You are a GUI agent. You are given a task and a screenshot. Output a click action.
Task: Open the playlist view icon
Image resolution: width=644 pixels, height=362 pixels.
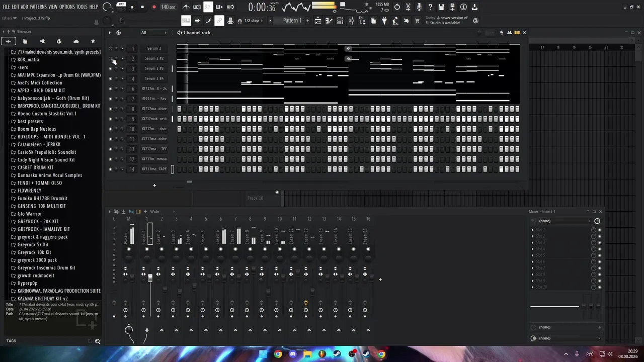click(x=318, y=21)
